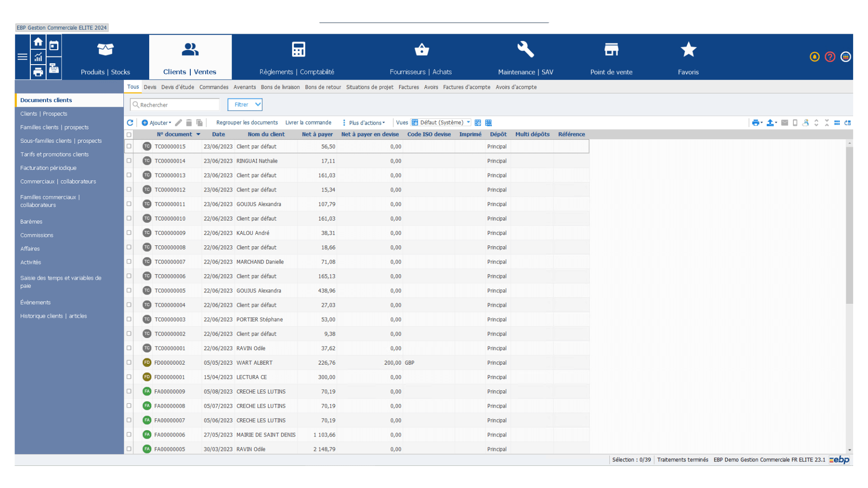Click the delete trash icon in the toolbar
The image size is (868, 488).
(189, 122)
